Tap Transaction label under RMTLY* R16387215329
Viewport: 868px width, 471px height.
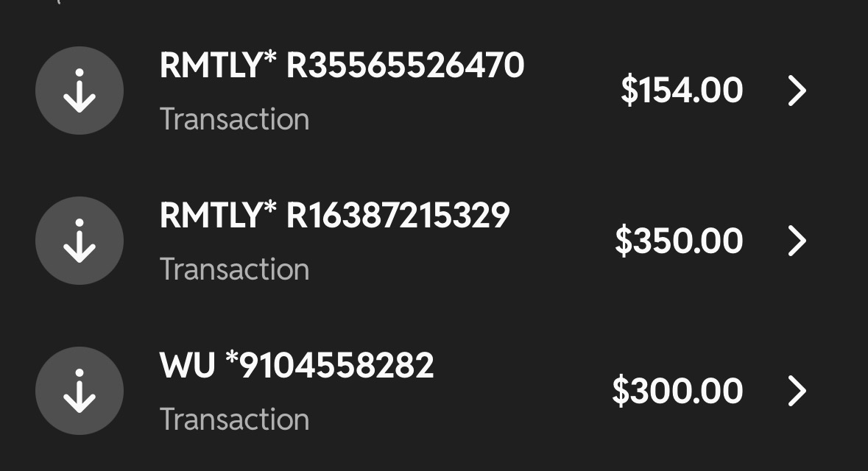coord(234,269)
